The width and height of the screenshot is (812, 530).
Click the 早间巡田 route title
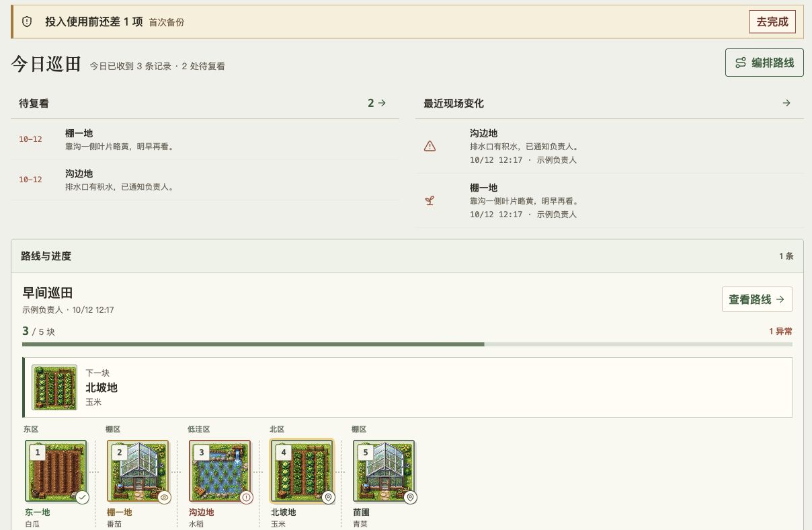pyautogui.click(x=47, y=293)
